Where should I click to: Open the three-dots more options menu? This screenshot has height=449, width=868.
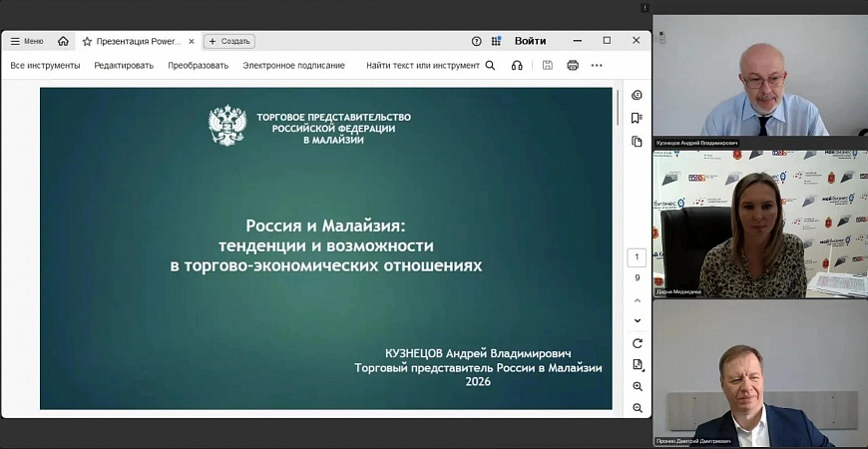point(597,65)
